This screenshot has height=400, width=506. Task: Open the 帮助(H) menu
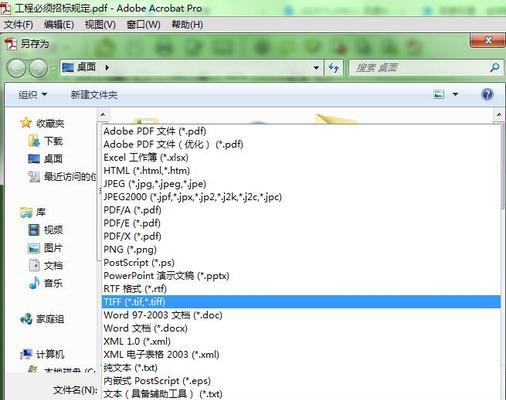coord(187,25)
